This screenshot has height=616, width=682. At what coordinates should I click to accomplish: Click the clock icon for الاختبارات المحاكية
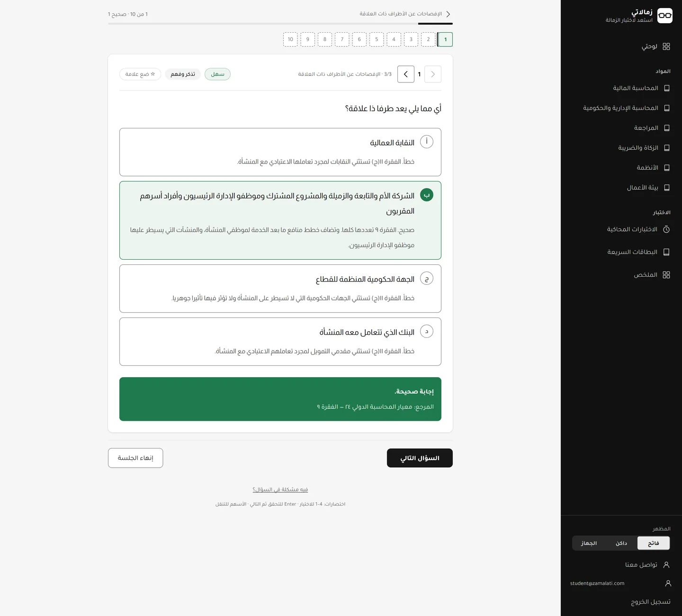[x=666, y=229]
